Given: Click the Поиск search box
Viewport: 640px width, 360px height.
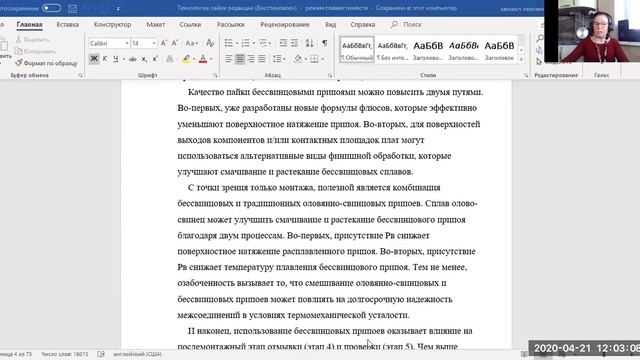Looking at the screenshot, I should click(407, 24).
